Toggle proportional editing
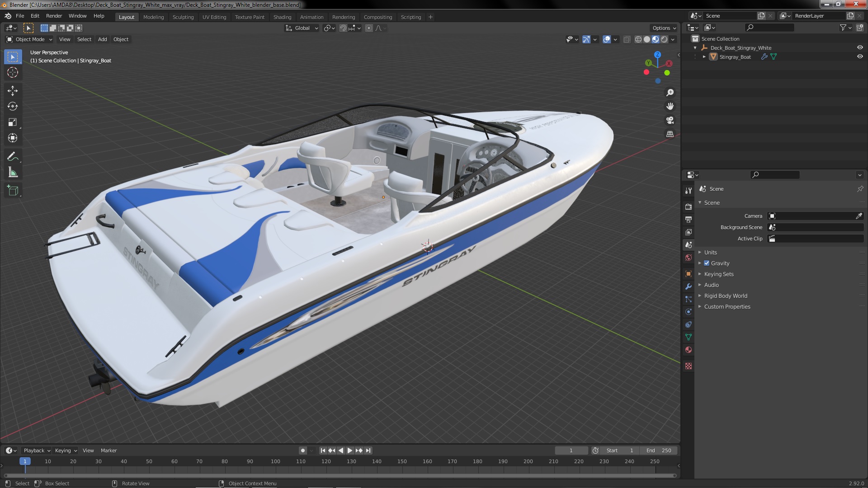This screenshot has width=868, height=488. coord(369,28)
